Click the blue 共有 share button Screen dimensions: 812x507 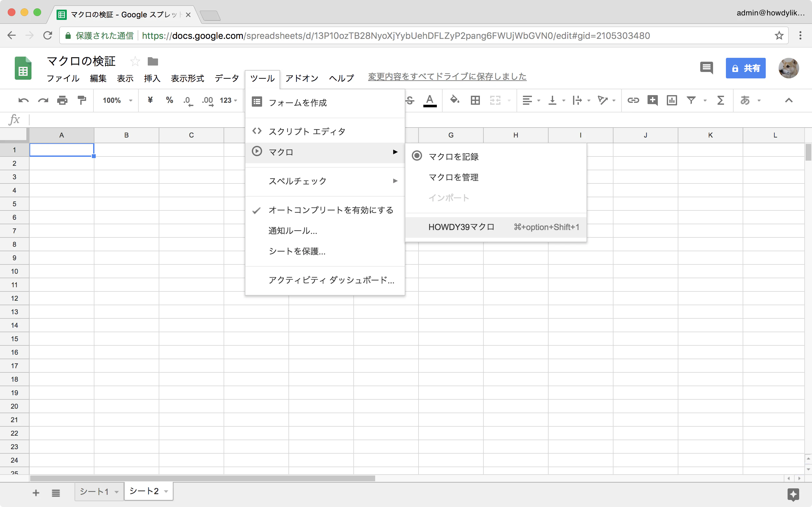tap(745, 68)
